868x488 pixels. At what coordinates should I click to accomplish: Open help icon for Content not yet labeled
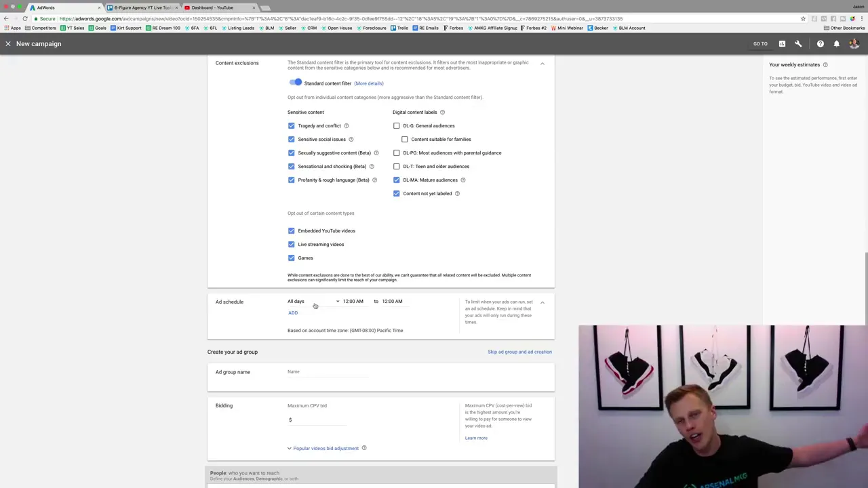click(457, 193)
